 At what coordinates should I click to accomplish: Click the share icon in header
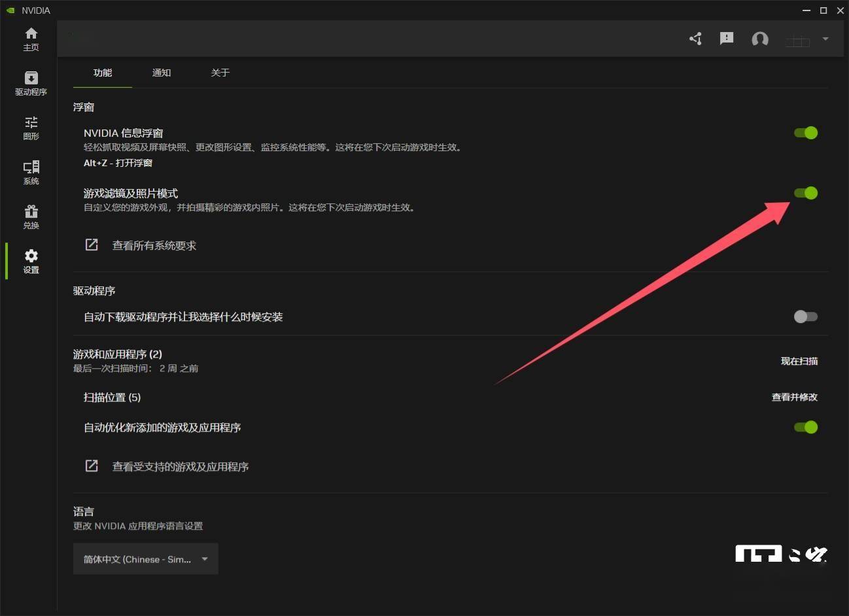tap(695, 39)
